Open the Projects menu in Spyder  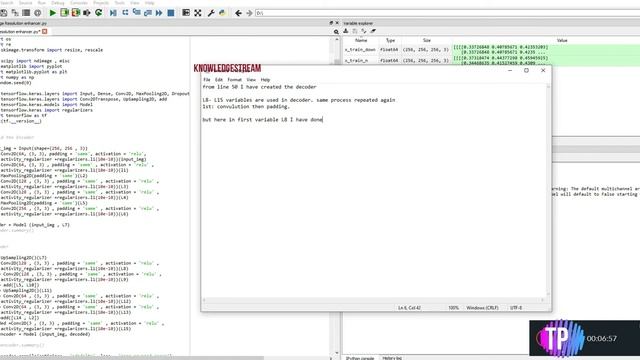pos(101,2)
